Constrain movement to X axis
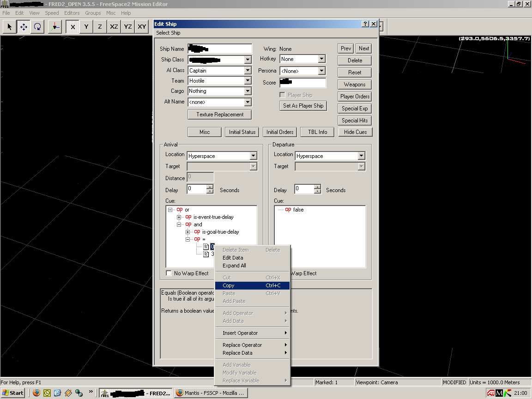This screenshot has height=399, width=532. (73, 26)
